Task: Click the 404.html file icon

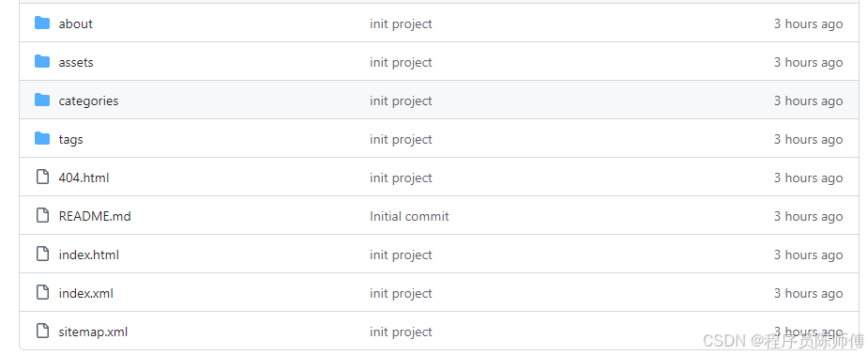Action: point(42,177)
